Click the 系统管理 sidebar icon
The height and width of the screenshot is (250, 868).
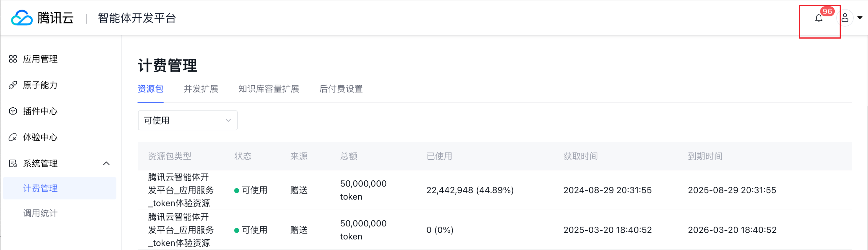coord(13,163)
